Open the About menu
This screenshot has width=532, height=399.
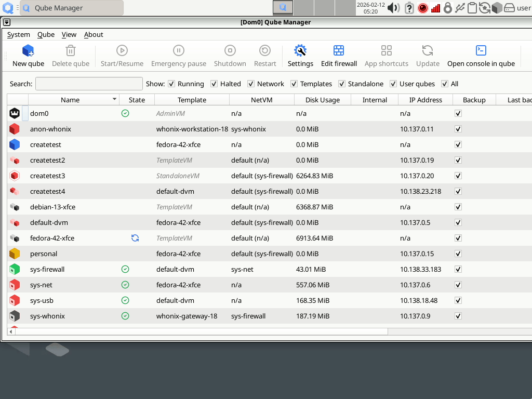pos(94,35)
